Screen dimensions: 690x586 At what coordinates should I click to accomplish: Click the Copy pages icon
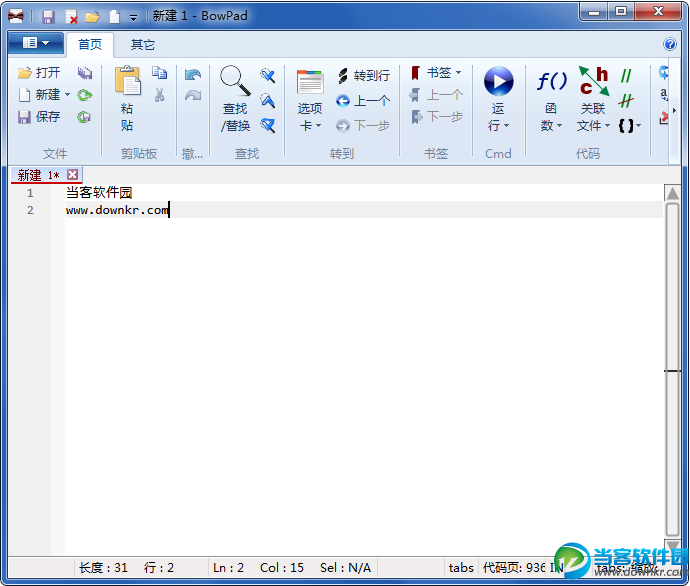click(159, 73)
